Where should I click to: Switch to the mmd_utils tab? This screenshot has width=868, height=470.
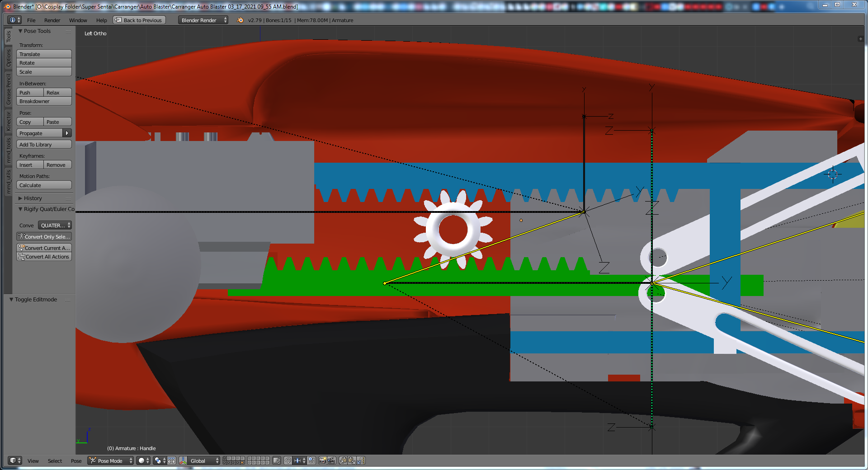(9, 181)
